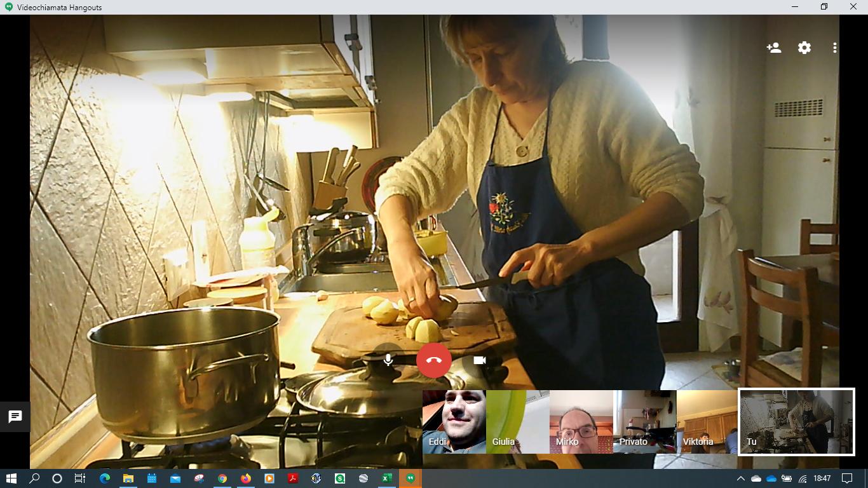The width and height of the screenshot is (868, 488).
Task: Open File Explorer from the taskbar
Action: coord(128,478)
